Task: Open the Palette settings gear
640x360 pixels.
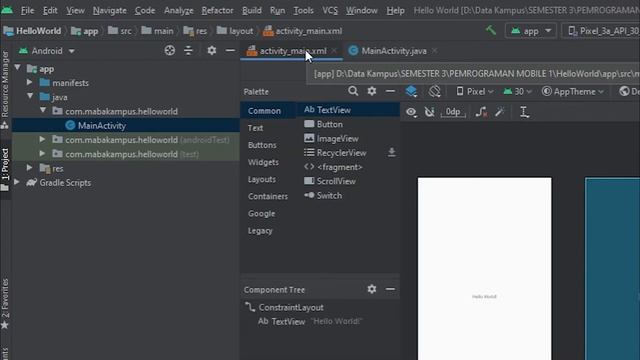Action: click(371, 91)
